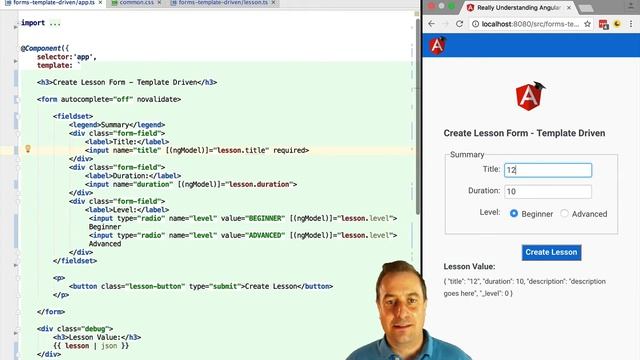Click the selector:'app' code line
640x360 pixels.
coord(67,57)
